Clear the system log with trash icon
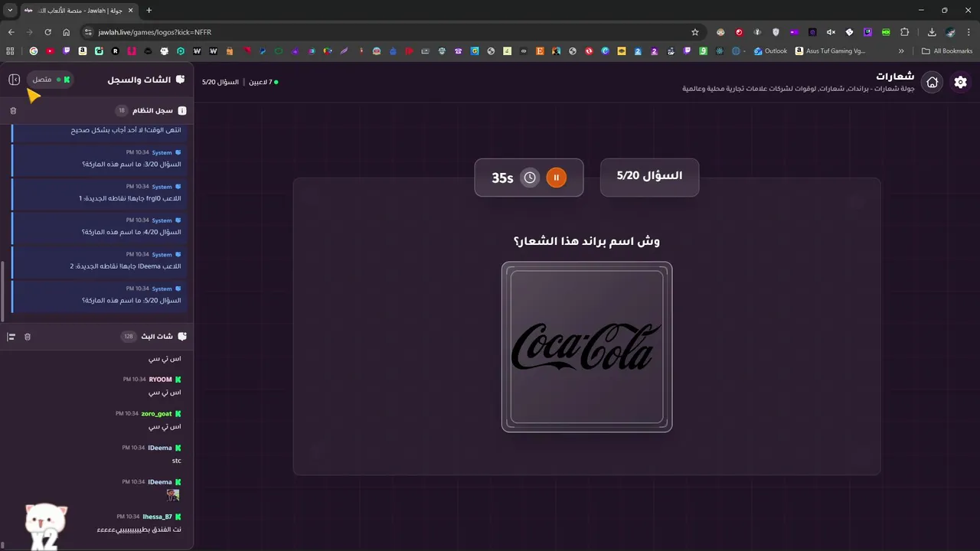The image size is (980, 551). 13,111
